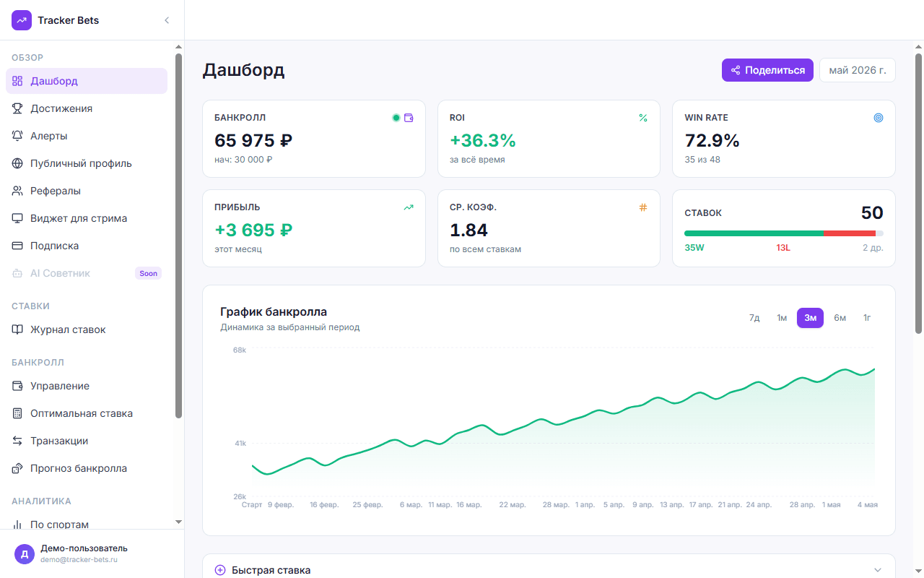Viewport: 924px width, 578px height.
Task: Click the 72.9% win rate value
Action: (712, 140)
